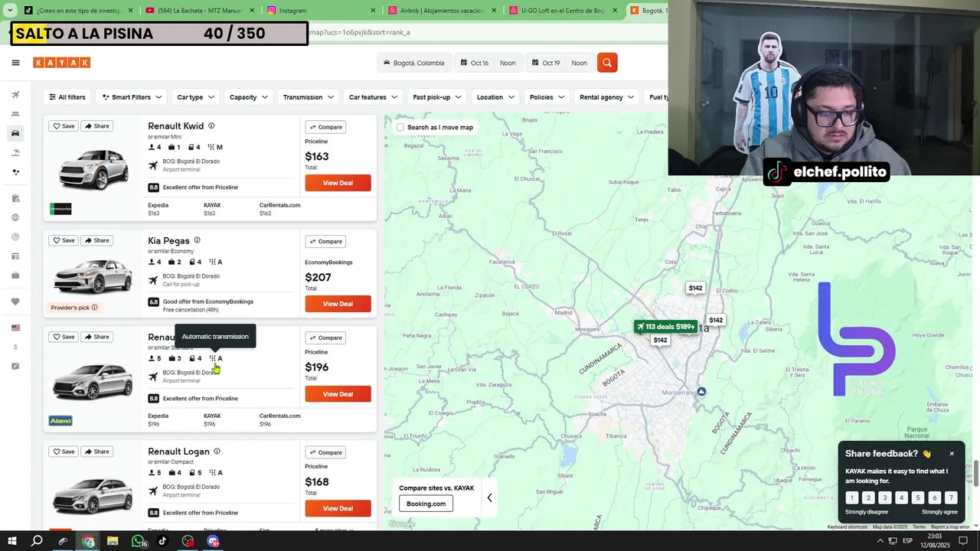This screenshot has height=551, width=980.
Task: Open Windows Start menu
Action: [11, 541]
